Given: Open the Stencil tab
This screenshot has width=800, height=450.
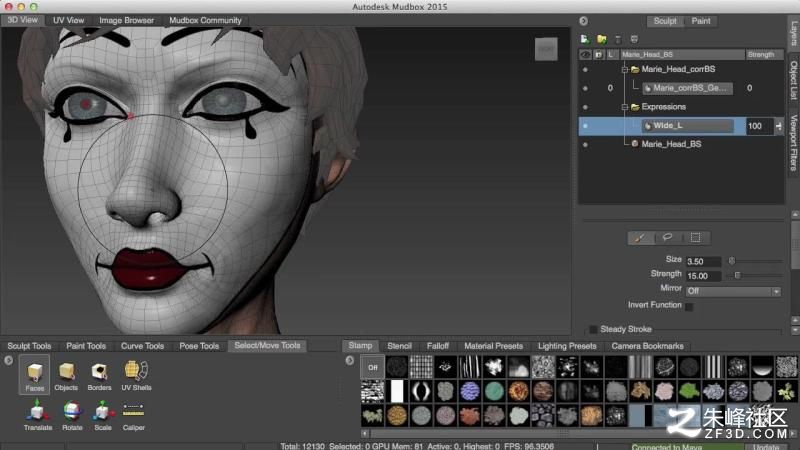Looking at the screenshot, I should 399,346.
